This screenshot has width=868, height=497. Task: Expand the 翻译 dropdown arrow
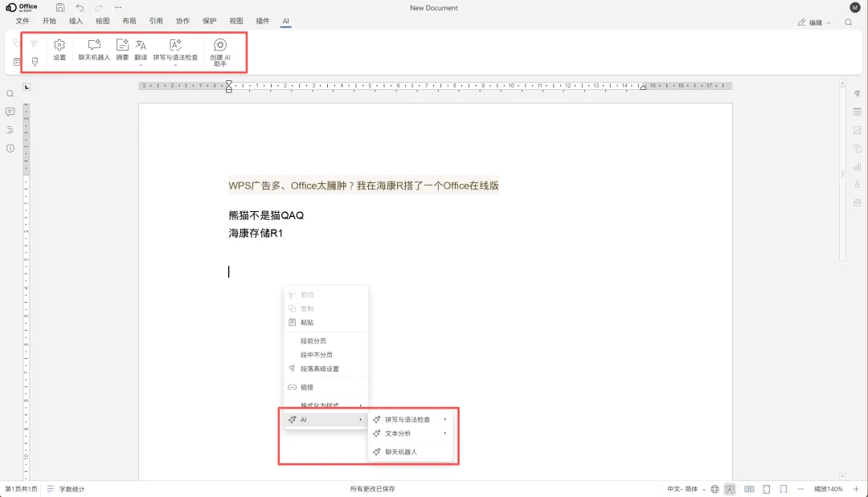click(141, 65)
